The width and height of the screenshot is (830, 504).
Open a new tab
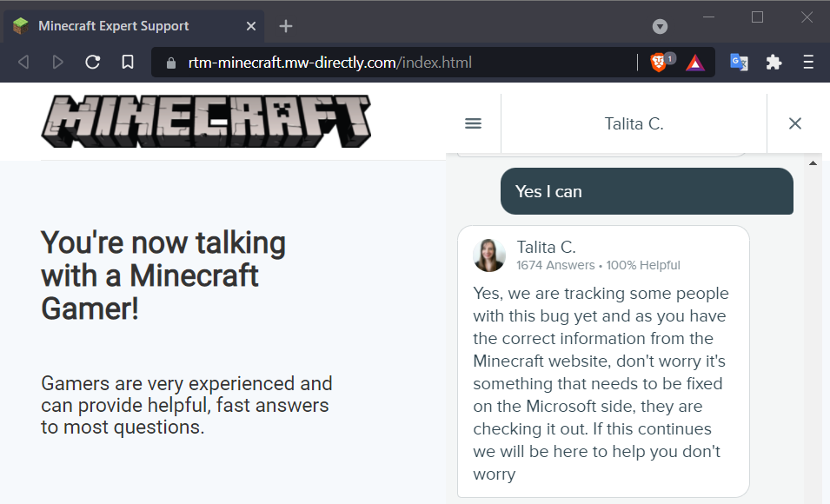286,26
